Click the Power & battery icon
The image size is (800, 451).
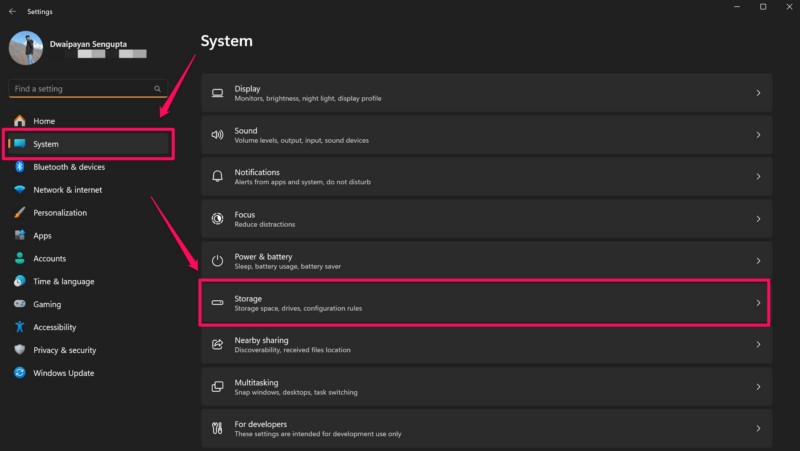pyautogui.click(x=217, y=261)
